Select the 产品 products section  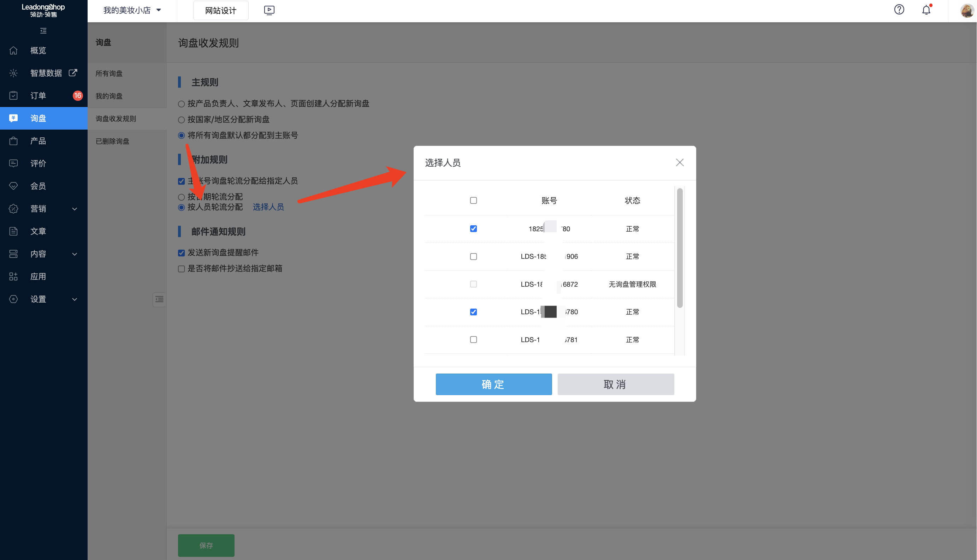[x=38, y=141]
